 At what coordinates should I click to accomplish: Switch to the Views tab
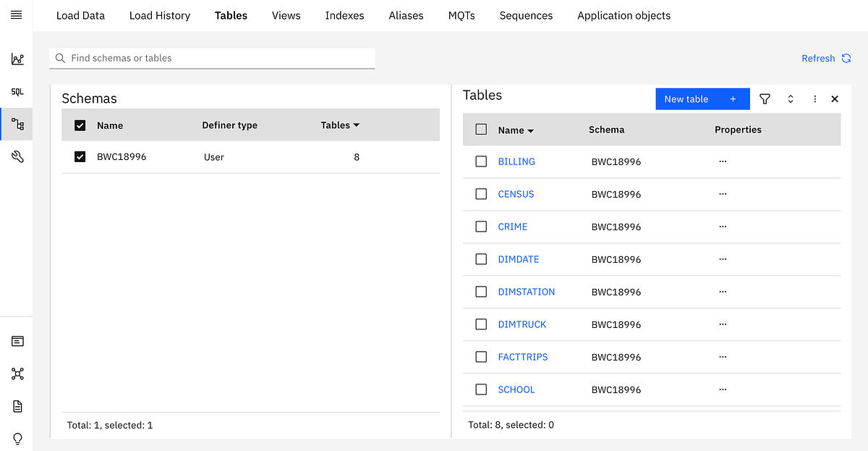[x=286, y=15]
